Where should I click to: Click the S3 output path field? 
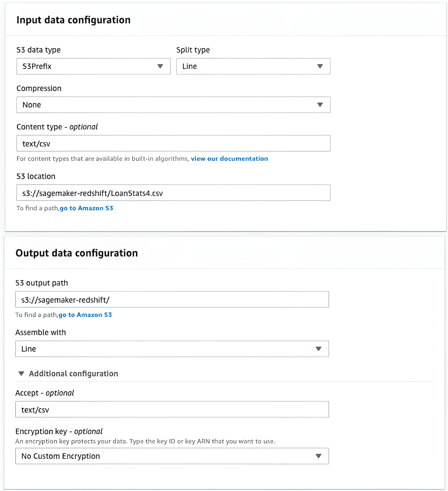click(172, 300)
